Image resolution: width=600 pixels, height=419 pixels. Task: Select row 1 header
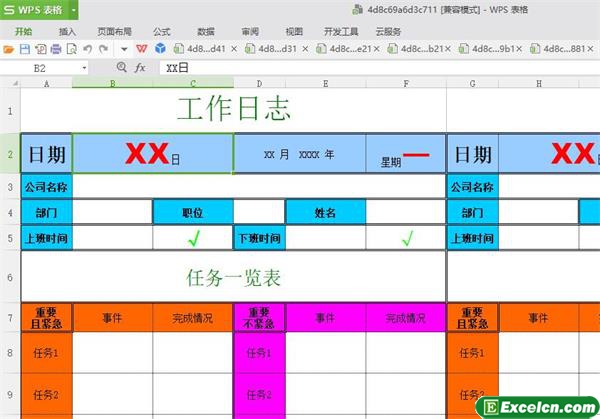pyautogui.click(x=10, y=111)
